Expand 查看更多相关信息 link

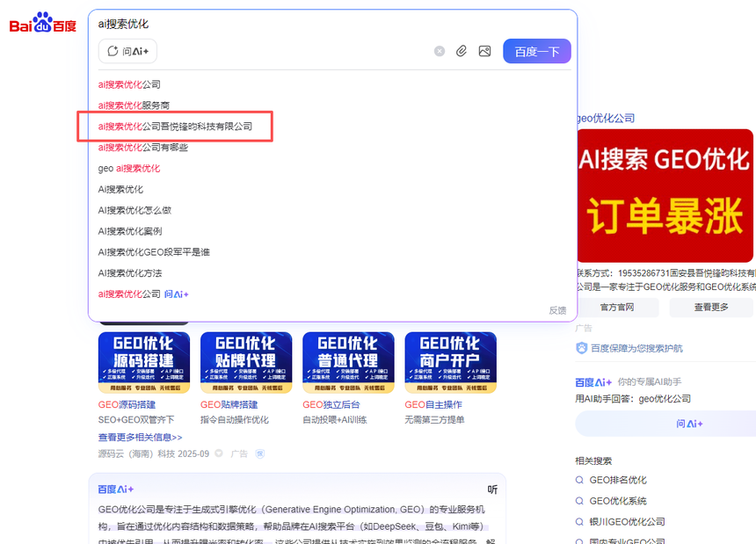(x=140, y=437)
